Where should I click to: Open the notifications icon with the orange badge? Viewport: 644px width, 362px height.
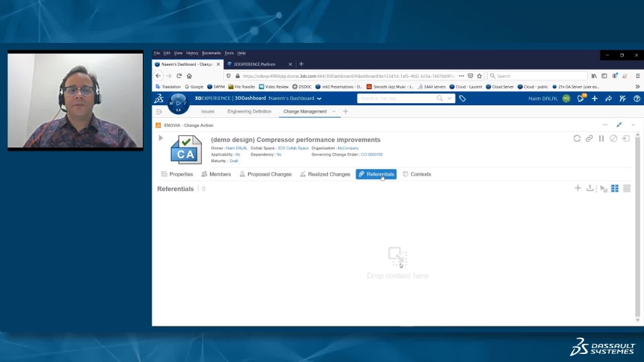581,99
